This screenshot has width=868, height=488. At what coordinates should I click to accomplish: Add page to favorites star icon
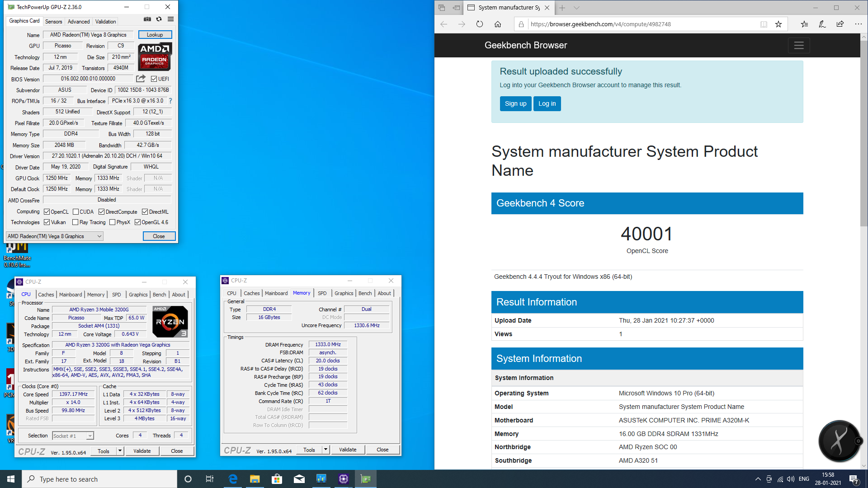coord(778,24)
